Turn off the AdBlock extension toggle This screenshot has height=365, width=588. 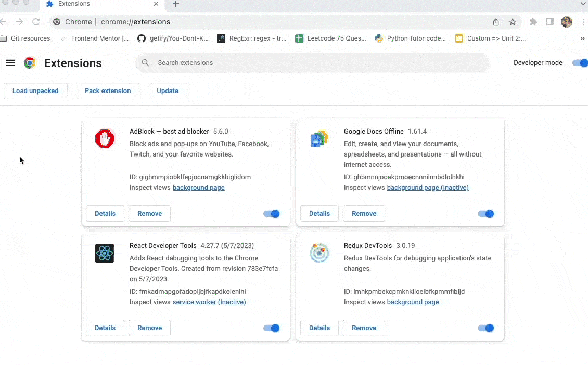[x=272, y=214]
